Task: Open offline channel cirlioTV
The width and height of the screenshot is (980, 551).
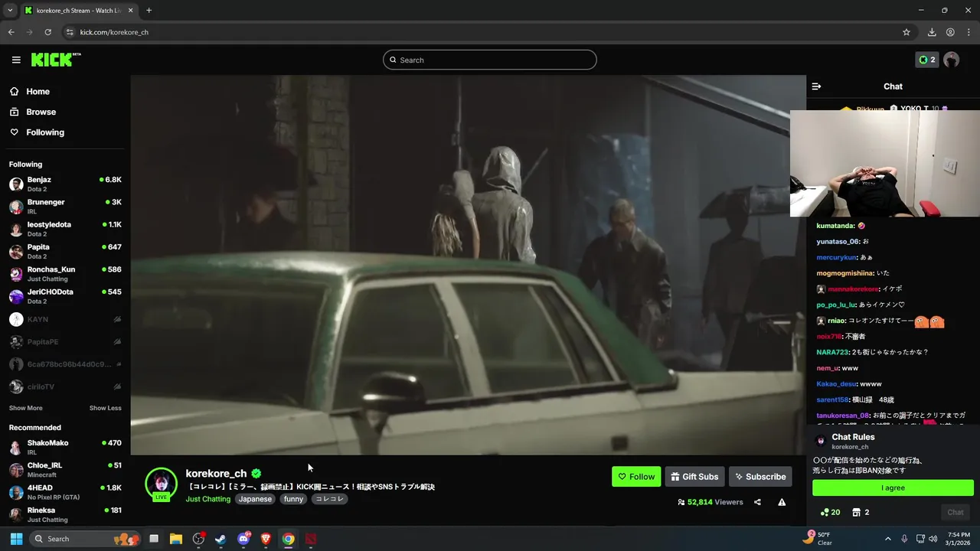Action: 65,386
